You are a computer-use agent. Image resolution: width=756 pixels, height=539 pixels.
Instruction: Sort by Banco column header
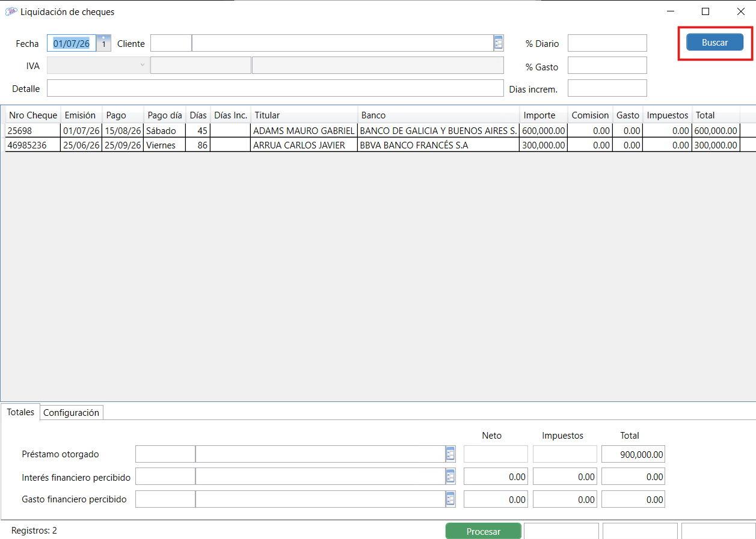438,115
